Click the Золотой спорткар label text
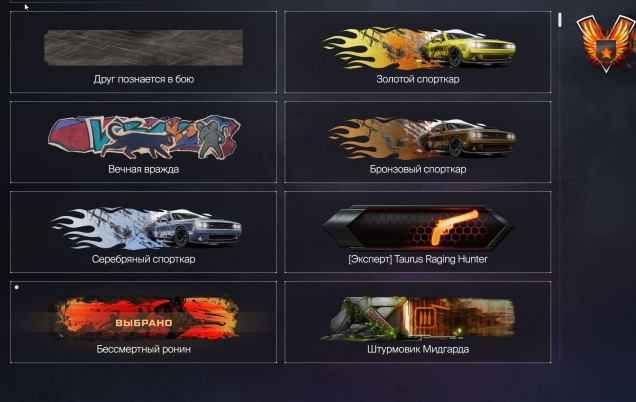This screenshot has height=402, width=636. tap(418, 79)
